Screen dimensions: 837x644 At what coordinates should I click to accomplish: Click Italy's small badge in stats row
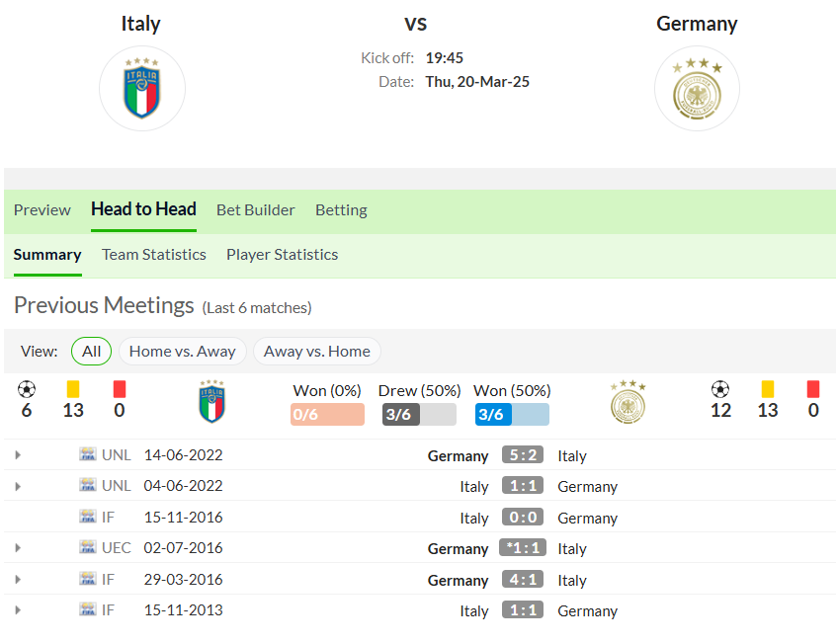click(x=211, y=401)
